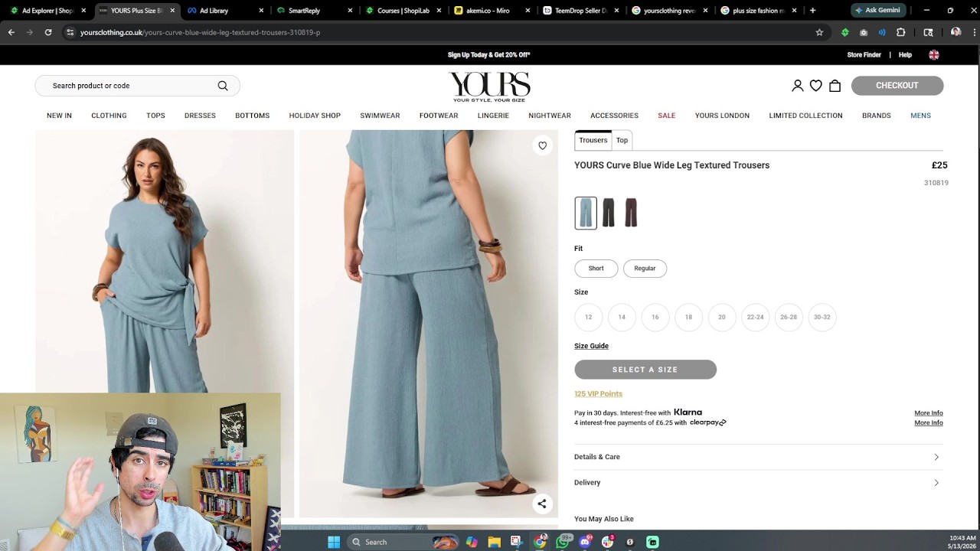Expand the Details & Care section

coord(759,457)
